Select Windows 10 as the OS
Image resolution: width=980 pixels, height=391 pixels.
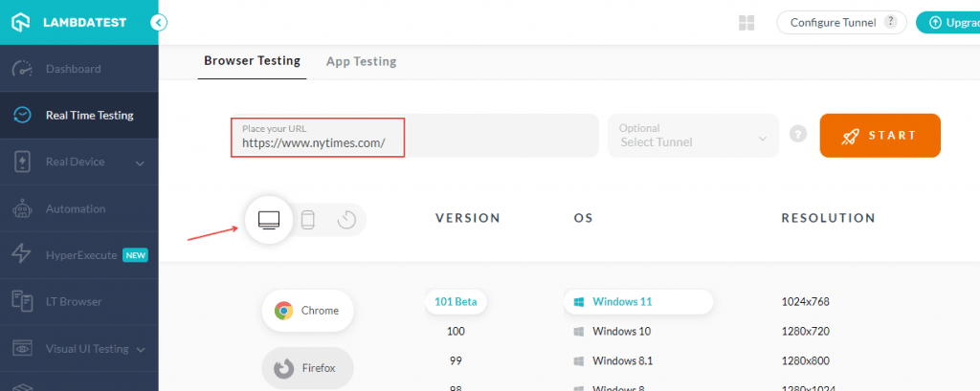click(x=621, y=331)
